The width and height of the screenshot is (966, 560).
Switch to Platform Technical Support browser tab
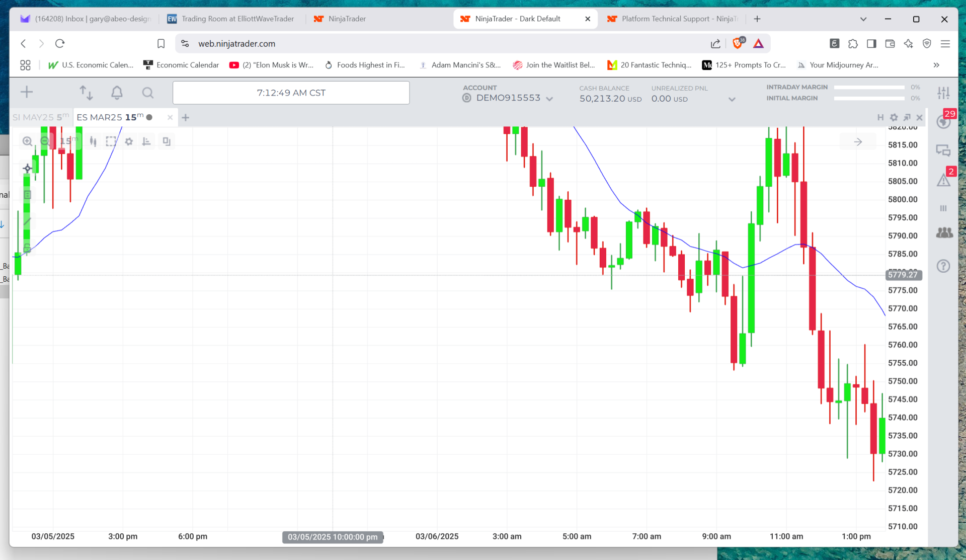coord(674,19)
